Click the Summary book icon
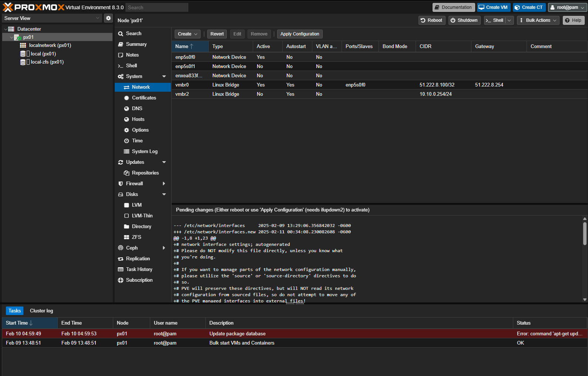The image size is (588, 376). [121, 44]
